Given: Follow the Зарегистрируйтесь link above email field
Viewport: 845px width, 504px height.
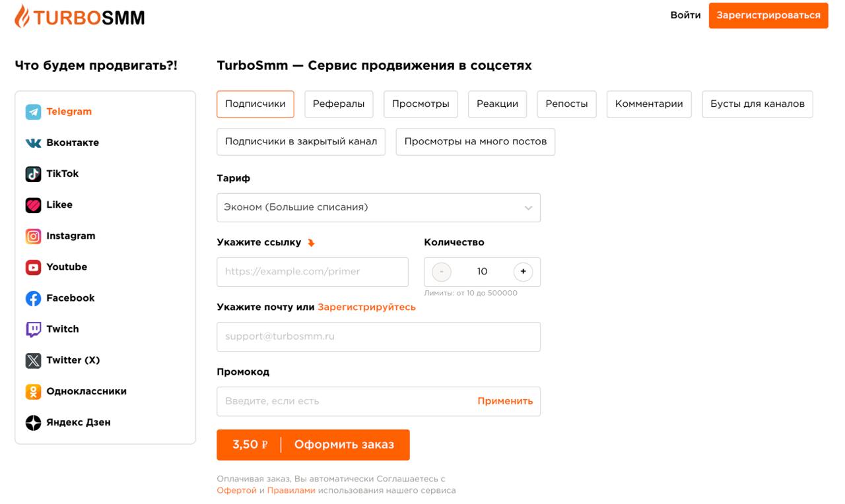Looking at the screenshot, I should (x=366, y=307).
